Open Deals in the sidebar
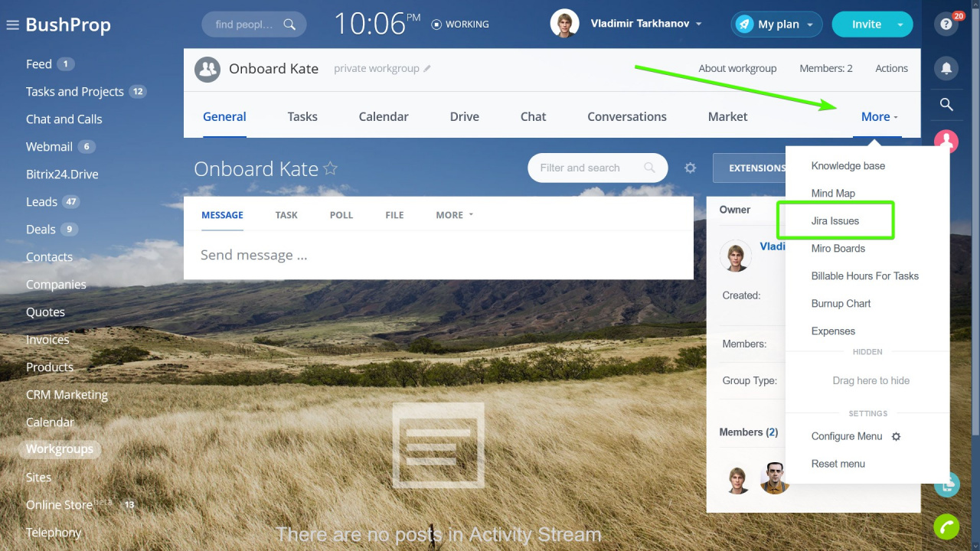 [41, 230]
